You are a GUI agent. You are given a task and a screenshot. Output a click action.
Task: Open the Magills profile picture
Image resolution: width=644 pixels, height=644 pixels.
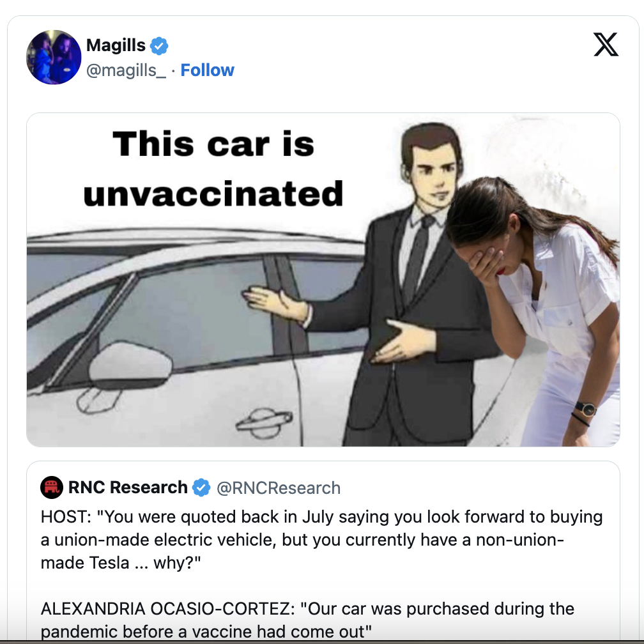pos(54,57)
